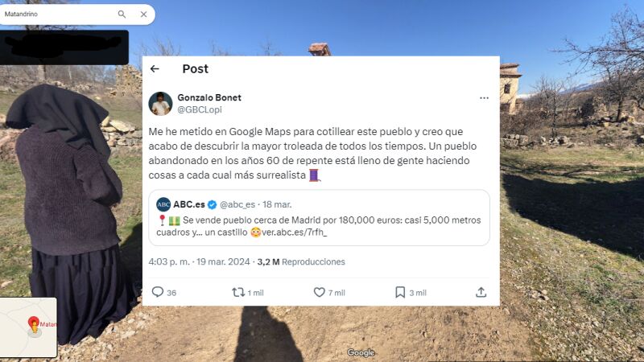Clear the Matandrino search with X
Viewport: 644px width, 362px height.
tap(144, 14)
